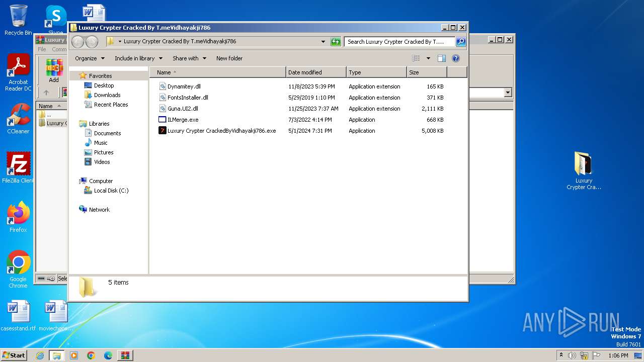Sort by Date modified column header
This screenshot has height=362, width=644.
click(x=316, y=72)
